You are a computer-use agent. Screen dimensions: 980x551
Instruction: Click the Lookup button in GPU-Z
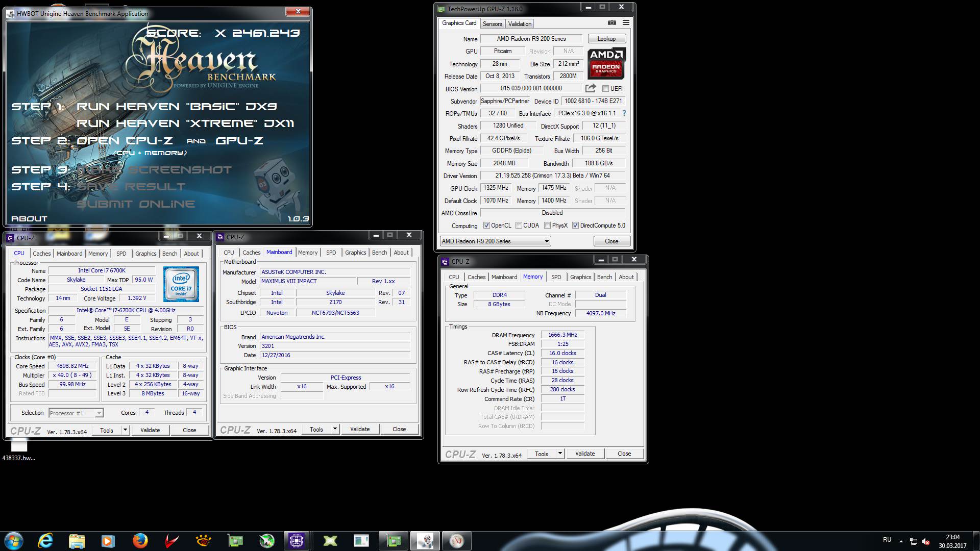(606, 39)
